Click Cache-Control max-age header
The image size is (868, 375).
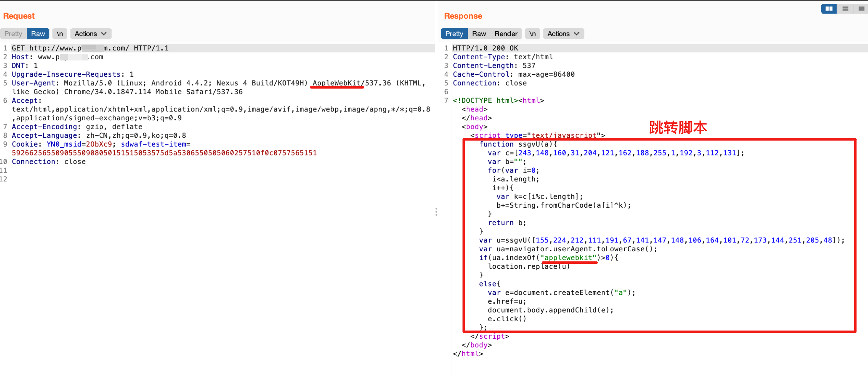point(514,74)
